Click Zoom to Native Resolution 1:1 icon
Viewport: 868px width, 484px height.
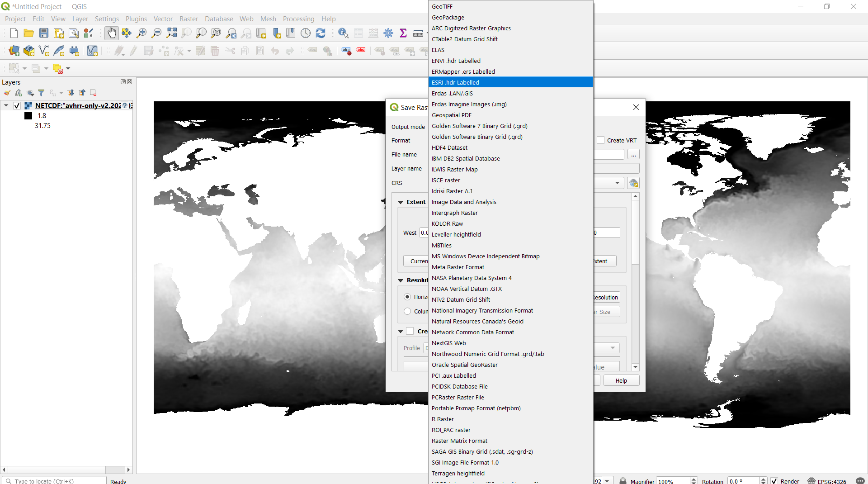216,33
